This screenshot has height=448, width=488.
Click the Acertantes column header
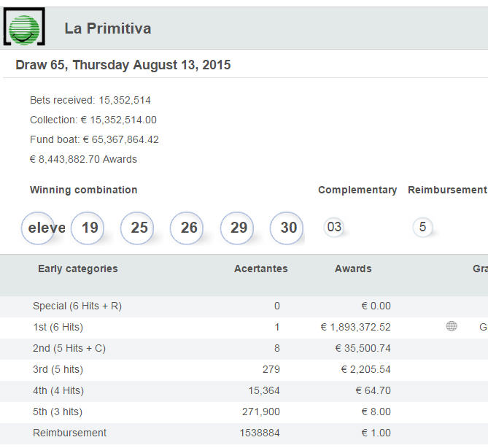click(x=261, y=269)
